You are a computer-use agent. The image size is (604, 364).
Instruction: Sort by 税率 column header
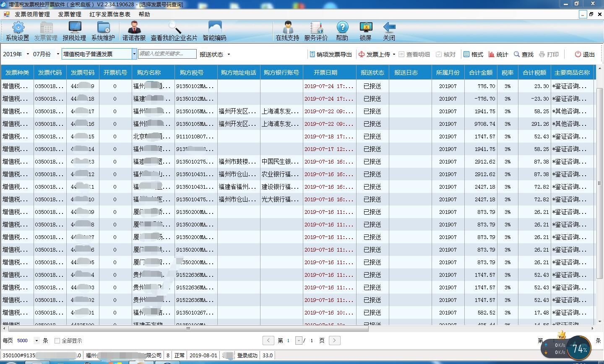508,73
